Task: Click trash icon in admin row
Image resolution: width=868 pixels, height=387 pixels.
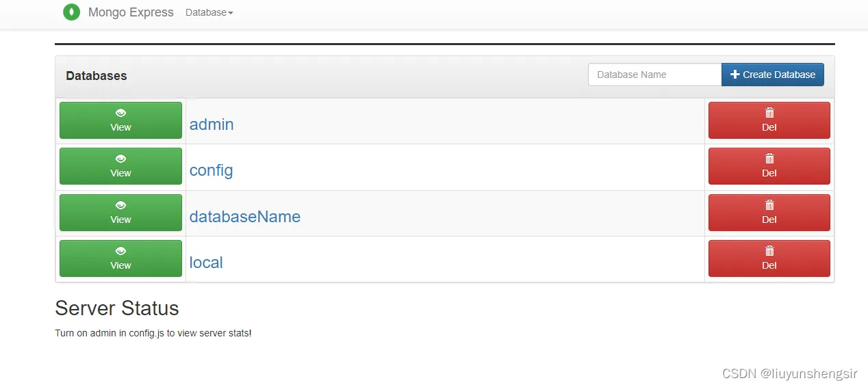Action: point(769,113)
